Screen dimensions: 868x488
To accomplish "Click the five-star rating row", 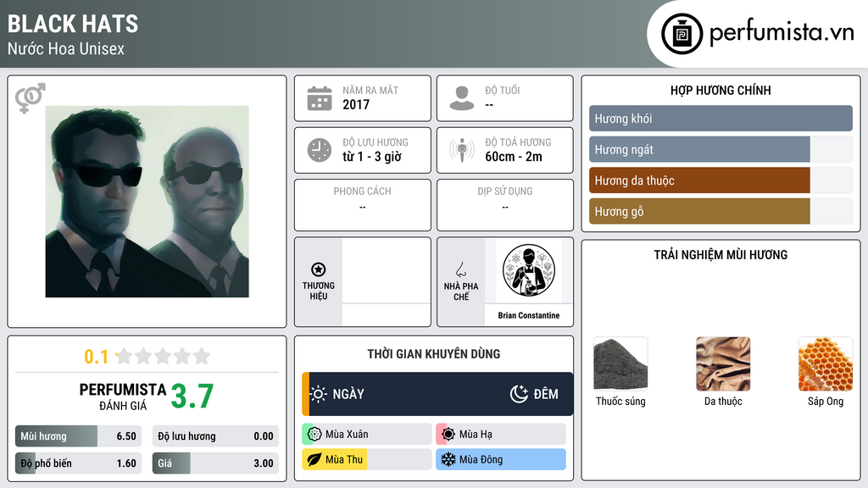I will (164, 357).
